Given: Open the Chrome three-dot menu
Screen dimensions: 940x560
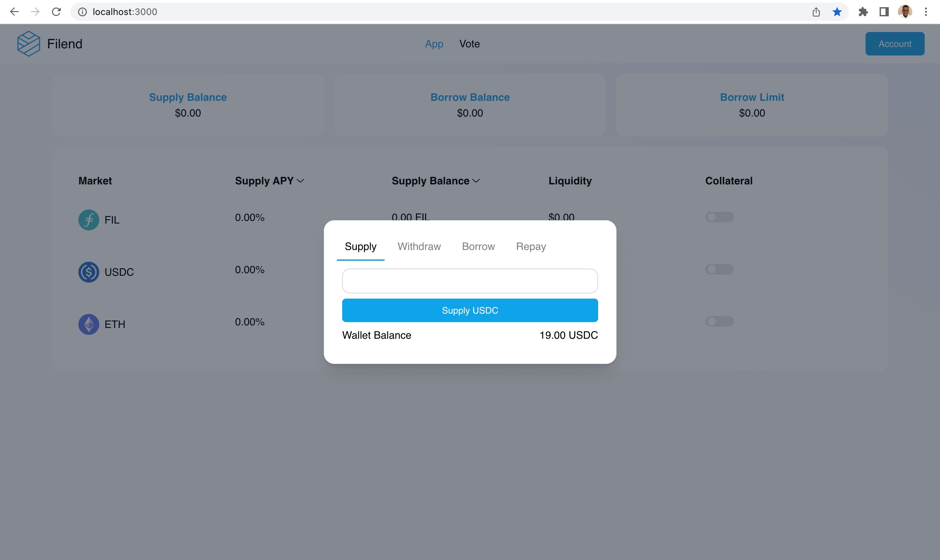Looking at the screenshot, I should point(926,12).
